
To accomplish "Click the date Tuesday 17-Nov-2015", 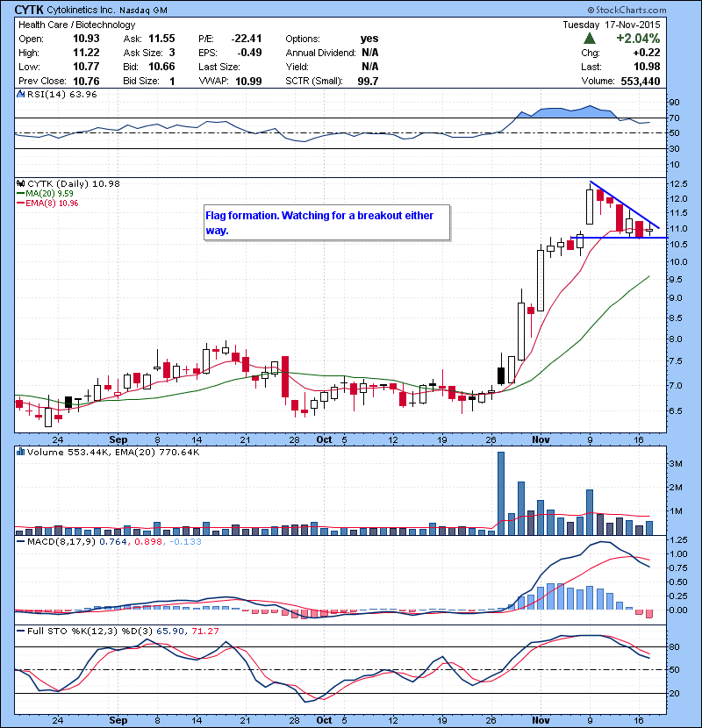I will (611, 25).
